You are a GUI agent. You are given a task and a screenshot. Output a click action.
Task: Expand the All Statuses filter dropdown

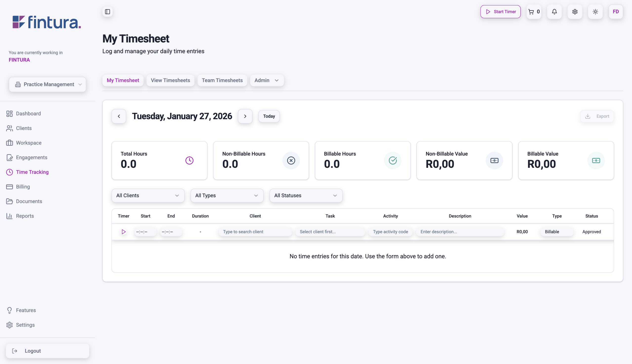point(306,195)
